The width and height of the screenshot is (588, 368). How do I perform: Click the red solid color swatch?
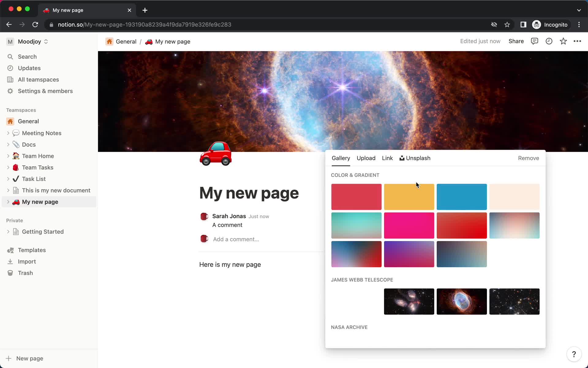[x=356, y=197]
